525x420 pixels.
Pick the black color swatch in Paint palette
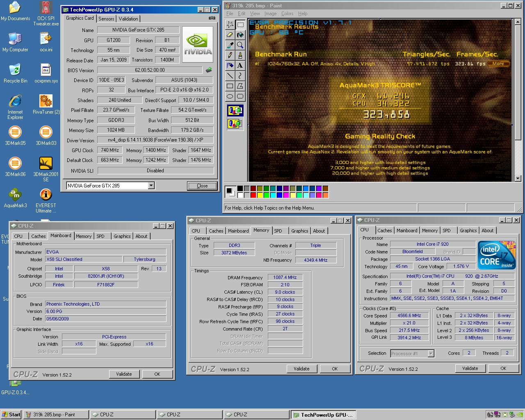pyautogui.click(x=240, y=189)
